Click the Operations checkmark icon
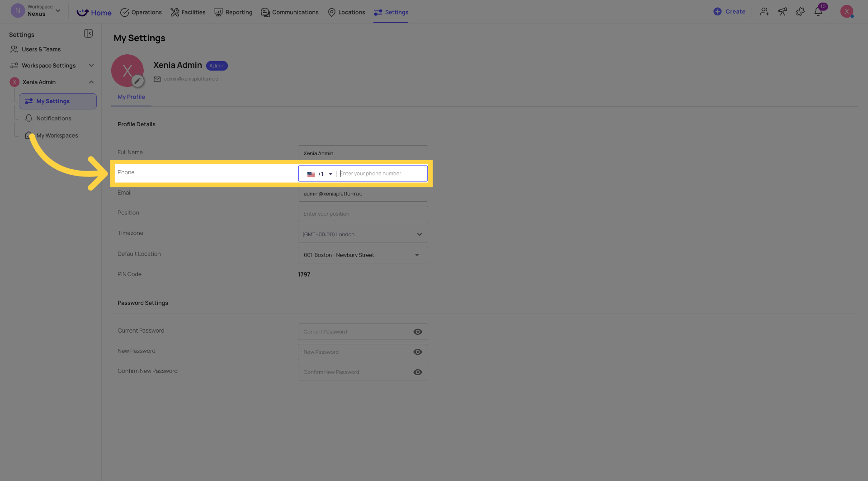Image resolution: width=868 pixels, height=481 pixels. pyautogui.click(x=125, y=12)
